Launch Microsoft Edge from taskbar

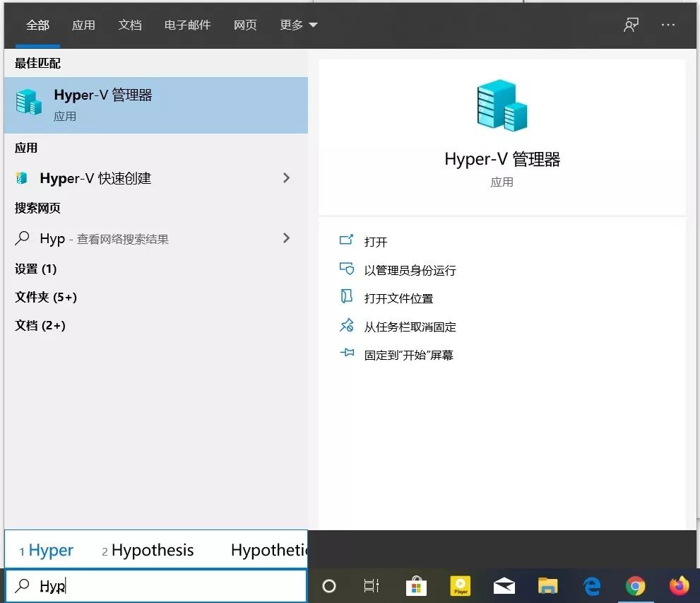tap(592, 585)
